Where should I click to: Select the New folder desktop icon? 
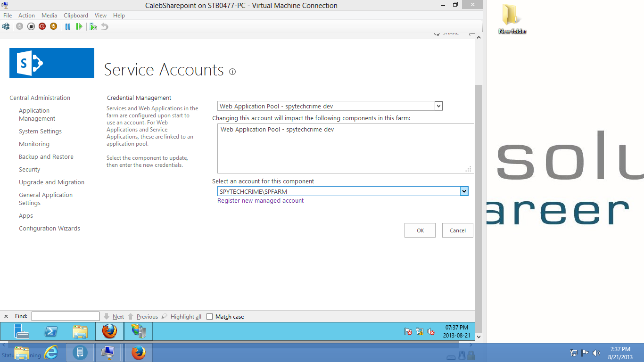[x=512, y=19]
